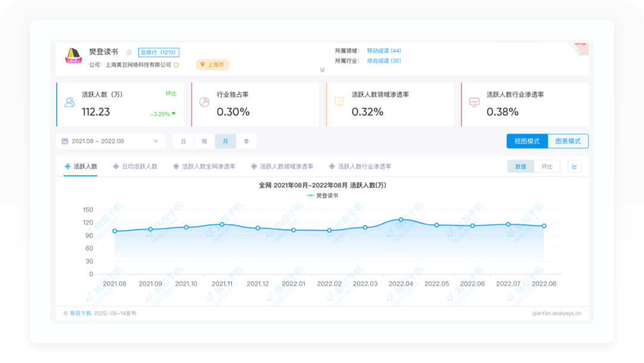Click the 2022.06 x-axis label
This screenshot has height=363, width=644.
(472, 284)
